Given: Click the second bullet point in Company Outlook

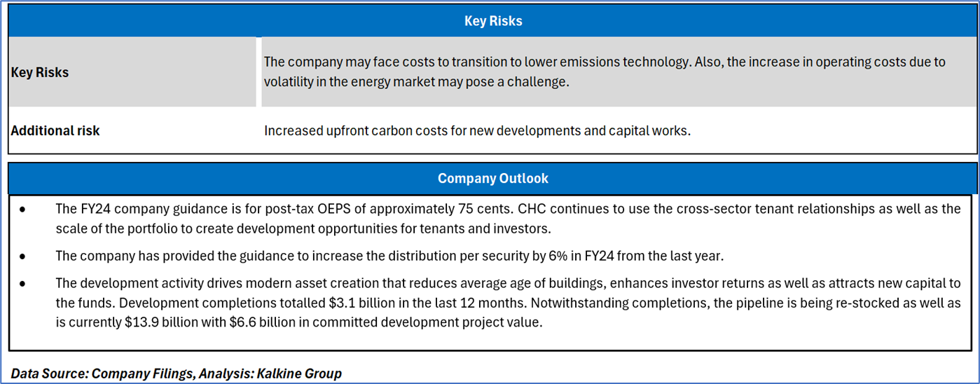Looking at the screenshot, I should (24, 256).
